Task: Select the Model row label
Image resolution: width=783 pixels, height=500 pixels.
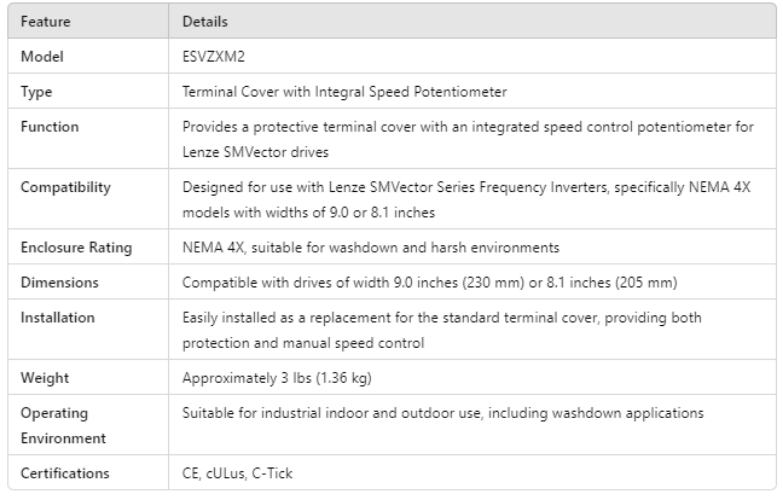Action: click(42, 58)
